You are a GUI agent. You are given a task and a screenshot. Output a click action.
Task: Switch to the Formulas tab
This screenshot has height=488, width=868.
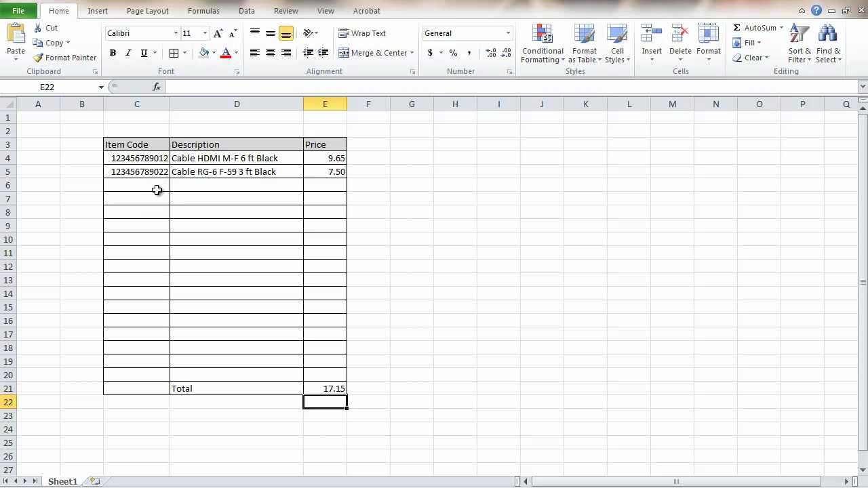(x=203, y=11)
